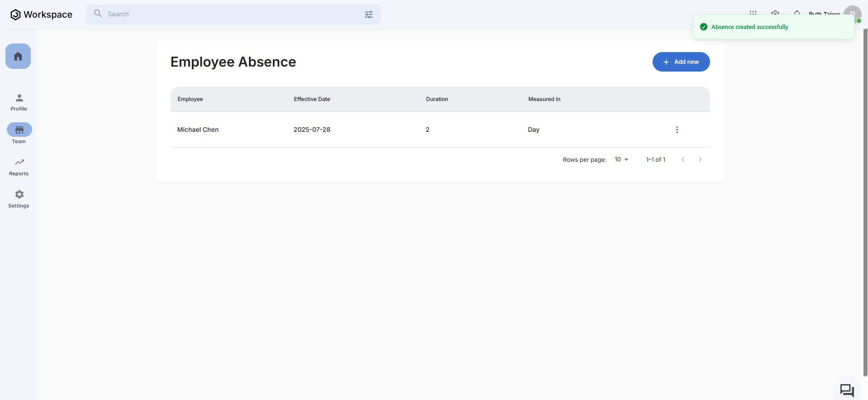This screenshot has width=868, height=400.
Task: Open Settings from the left sidebar
Action: [19, 199]
